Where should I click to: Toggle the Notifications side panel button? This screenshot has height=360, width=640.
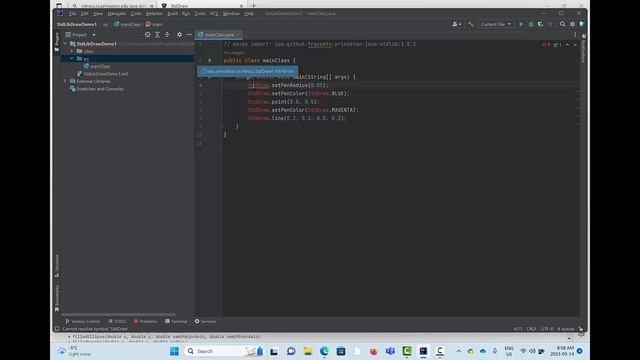click(583, 48)
